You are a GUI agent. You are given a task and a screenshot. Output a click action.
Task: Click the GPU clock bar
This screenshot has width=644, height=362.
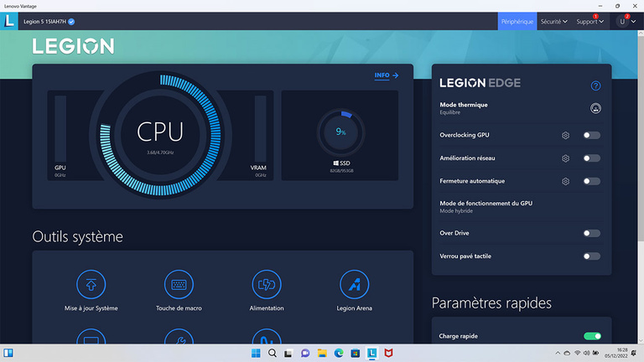click(60, 128)
